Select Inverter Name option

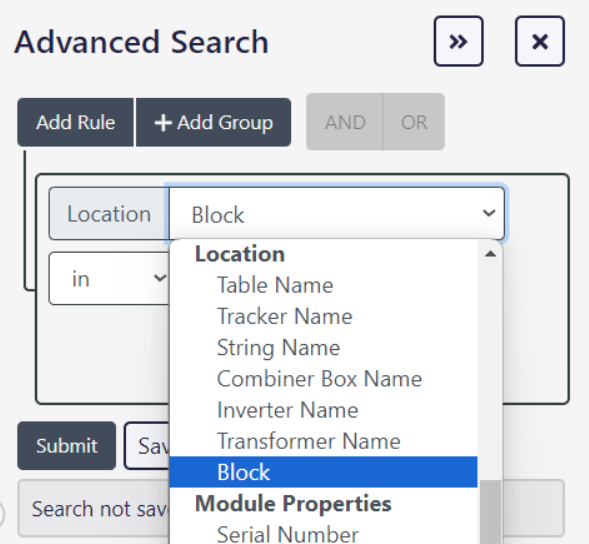[287, 410]
